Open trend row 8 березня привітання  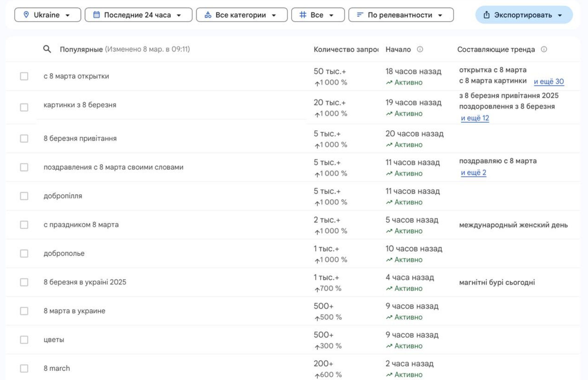pyautogui.click(x=80, y=138)
